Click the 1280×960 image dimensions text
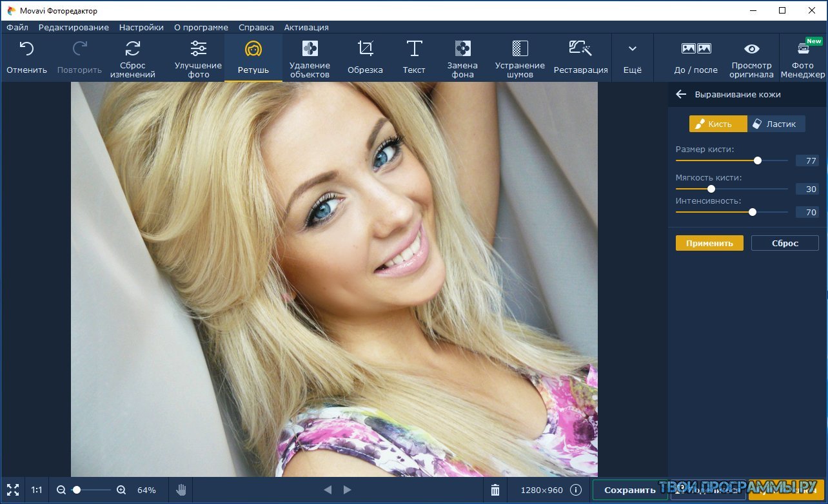828x504 pixels. 543,490
